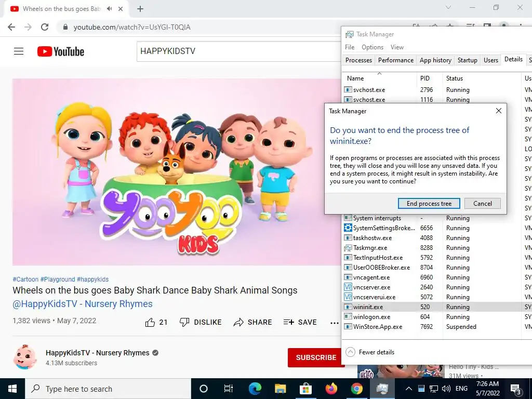Image resolution: width=532 pixels, height=399 pixels.
Task: Select the System interrupts row
Action: [x=437, y=218]
